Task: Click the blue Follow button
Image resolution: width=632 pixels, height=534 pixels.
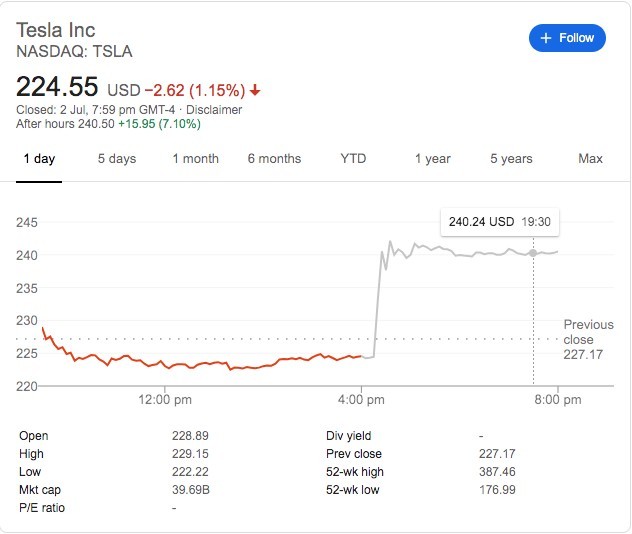Action: point(567,38)
